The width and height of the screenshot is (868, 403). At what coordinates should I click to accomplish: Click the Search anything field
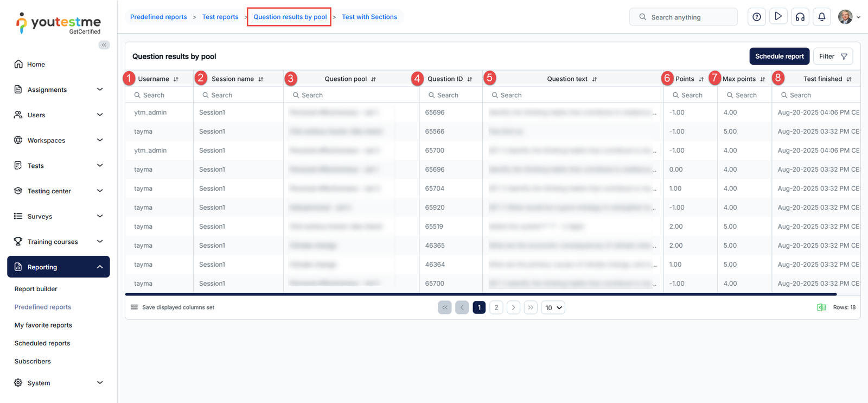(x=684, y=17)
